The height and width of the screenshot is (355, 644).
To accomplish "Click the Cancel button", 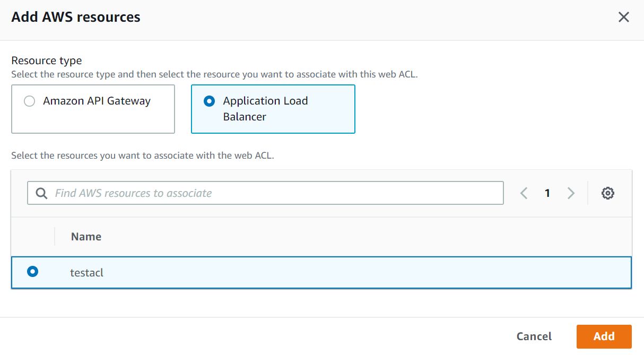I will (x=534, y=336).
